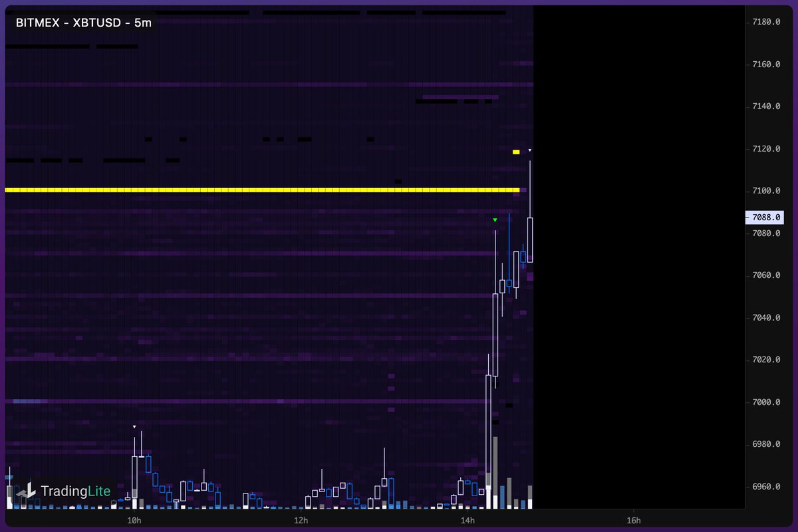
Task: Click the 7180.0 price axis label
Action: tap(765, 22)
